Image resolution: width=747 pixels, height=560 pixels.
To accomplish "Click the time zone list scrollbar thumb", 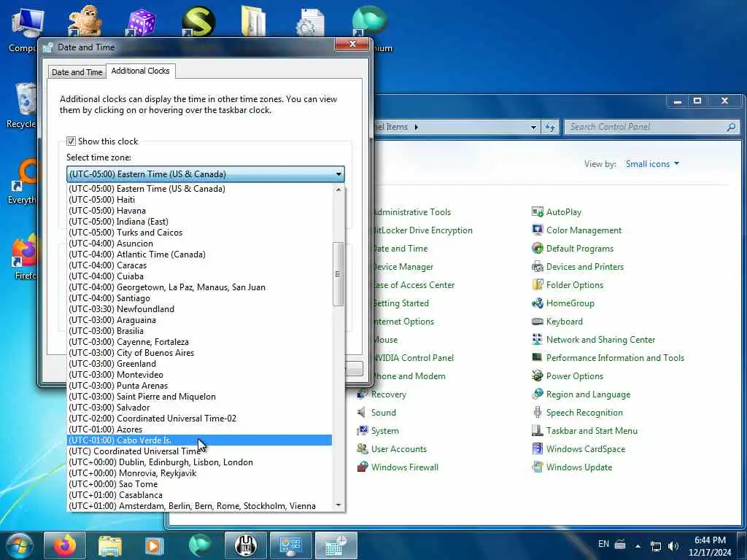I will click(x=338, y=274).
